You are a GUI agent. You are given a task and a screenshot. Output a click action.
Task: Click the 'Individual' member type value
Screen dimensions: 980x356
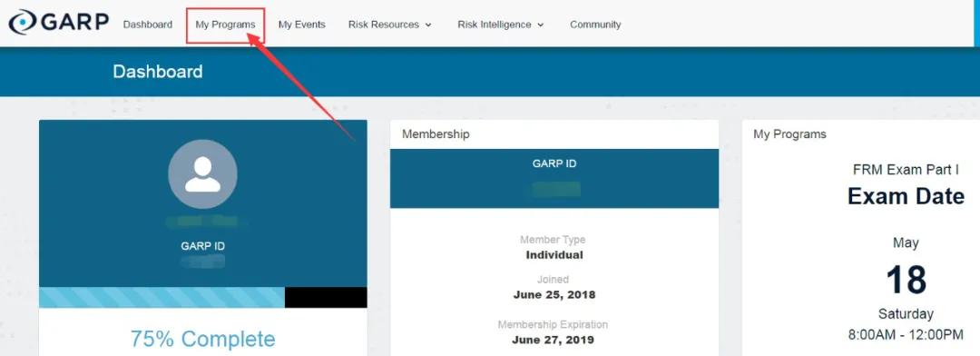point(554,254)
